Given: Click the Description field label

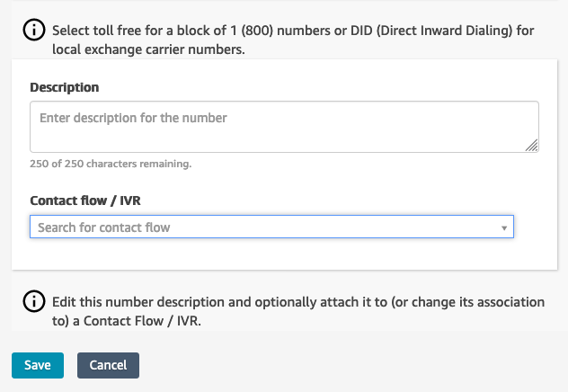Looking at the screenshot, I should click(x=65, y=87).
